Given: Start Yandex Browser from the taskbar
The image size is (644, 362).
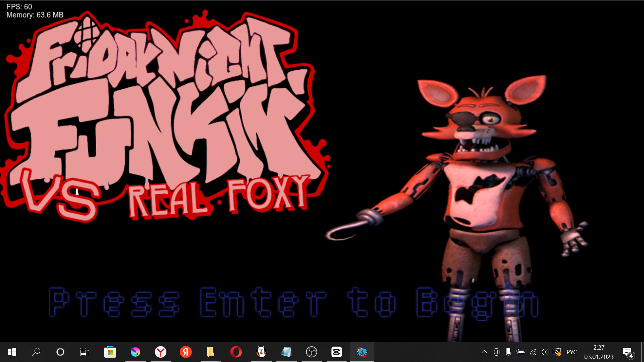Looking at the screenshot, I should click(161, 352).
